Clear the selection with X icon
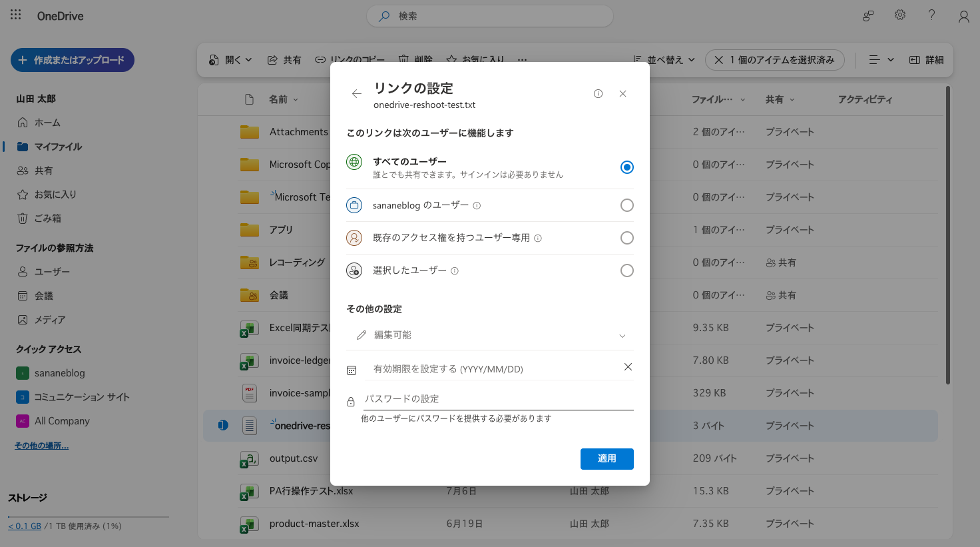Image resolution: width=980 pixels, height=547 pixels. point(719,60)
